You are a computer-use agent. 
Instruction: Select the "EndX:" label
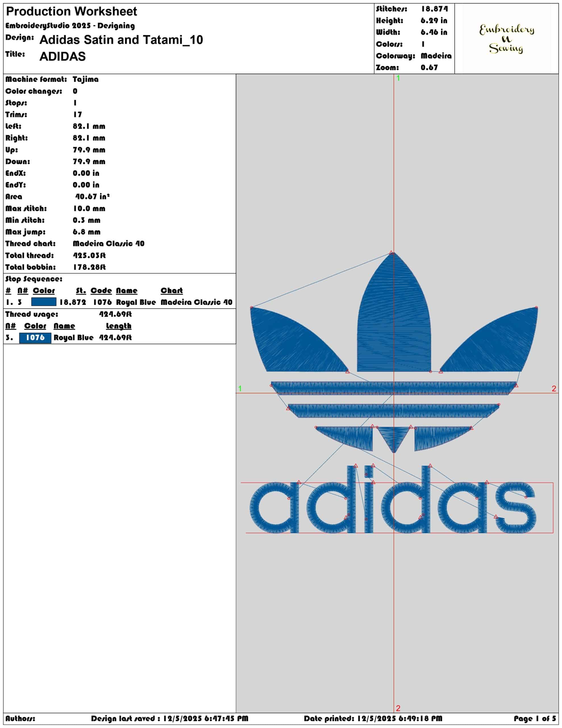point(15,173)
